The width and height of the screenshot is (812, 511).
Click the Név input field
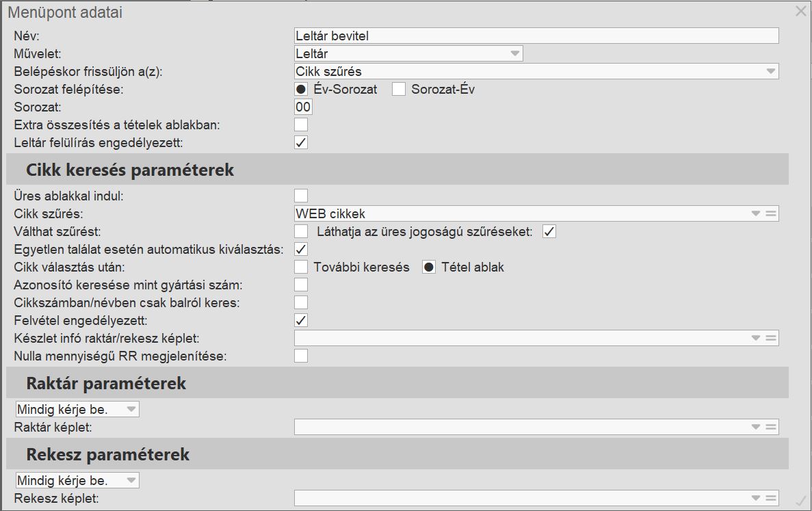536,36
